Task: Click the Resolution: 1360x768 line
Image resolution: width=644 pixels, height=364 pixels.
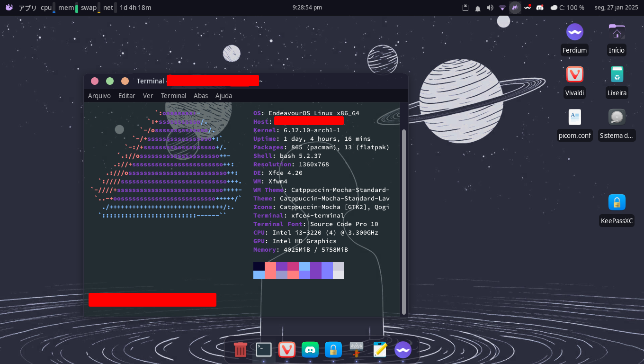Action: 291,164
